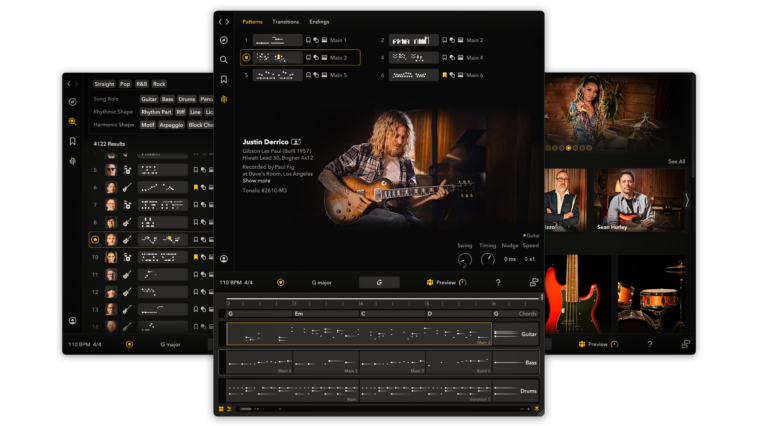Select the Main 6 pattern thumbnail
Viewport: 758px width, 426px height.
pos(414,75)
